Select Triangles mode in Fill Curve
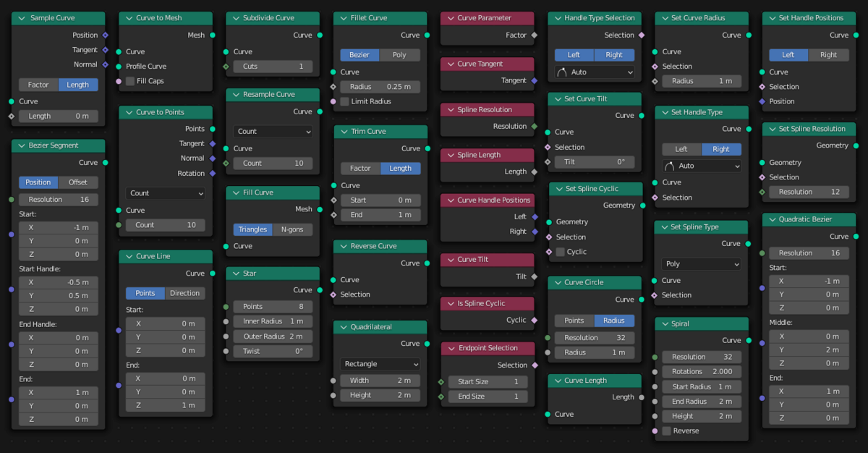This screenshot has height=453, width=868. (x=253, y=229)
